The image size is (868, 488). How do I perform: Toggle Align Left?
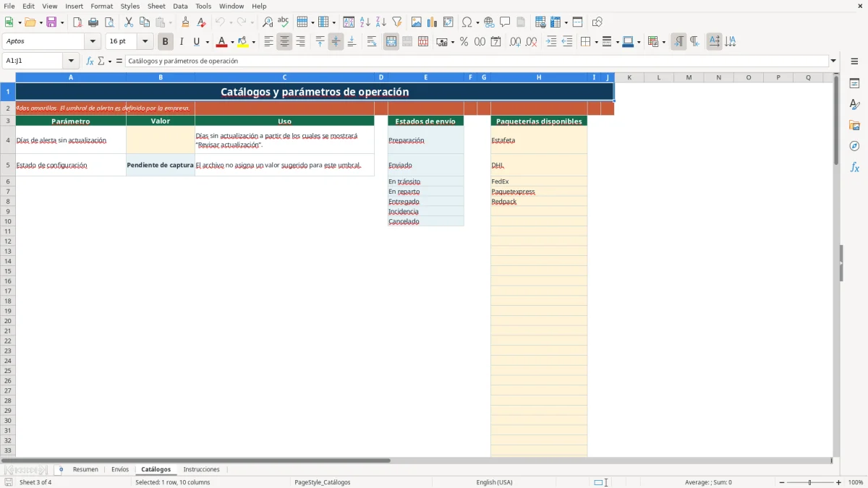(268, 42)
